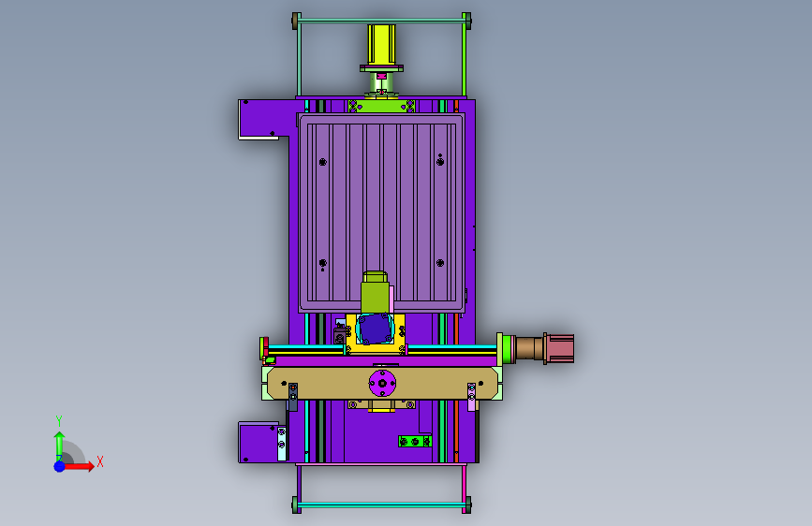Select the magenta circular flange on tan plate
Image resolution: width=812 pixels, height=526 pixels.
pos(382,383)
